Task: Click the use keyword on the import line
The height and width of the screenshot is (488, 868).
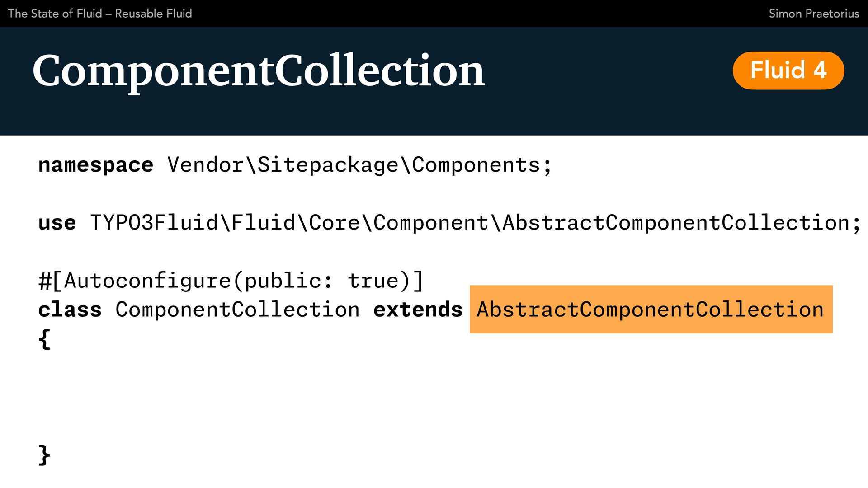Action: 57,223
